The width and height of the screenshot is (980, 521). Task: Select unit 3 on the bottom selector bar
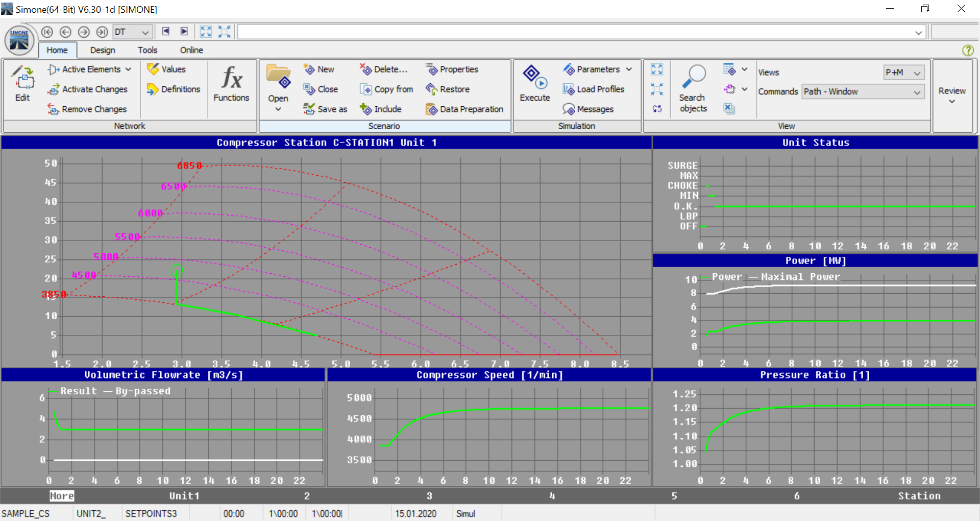point(429,496)
